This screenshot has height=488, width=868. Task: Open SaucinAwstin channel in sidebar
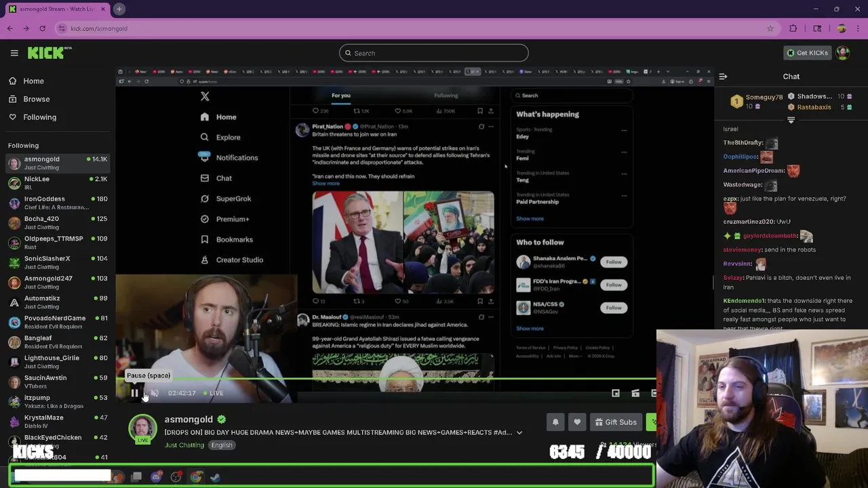pyautogui.click(x=58, y=382)
